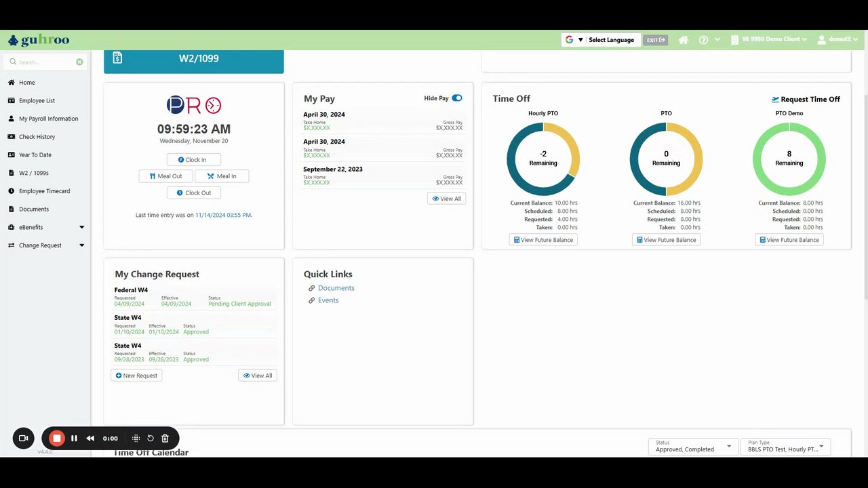Click the W2 / 1099s document icon
Viewport: 868px width, 488px height.
pyautogui.click(x=12, y=173)
